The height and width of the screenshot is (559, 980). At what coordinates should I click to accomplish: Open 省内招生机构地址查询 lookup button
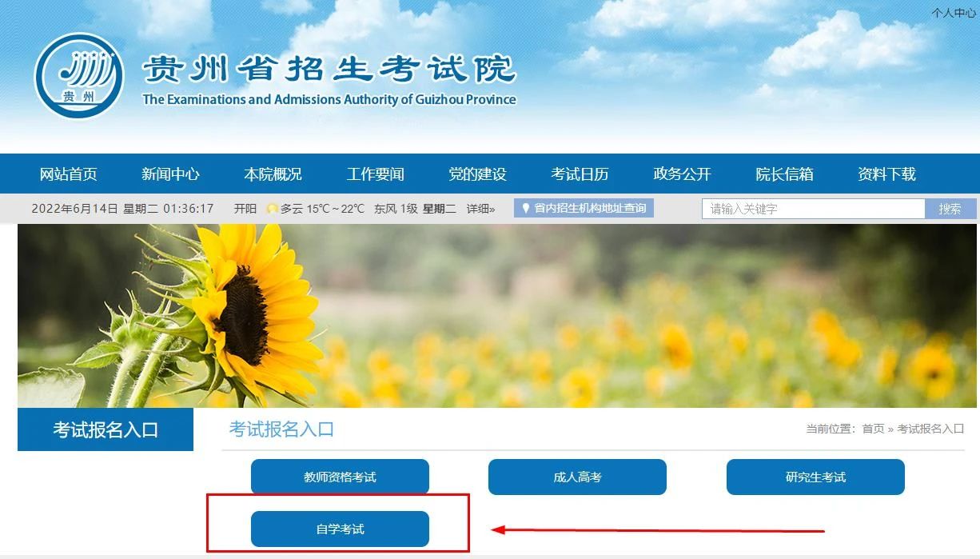pos(584,209)
